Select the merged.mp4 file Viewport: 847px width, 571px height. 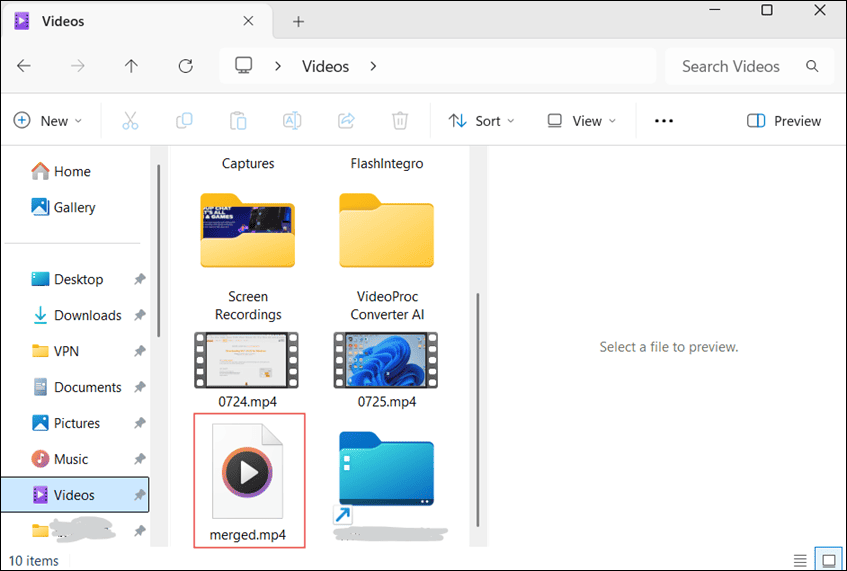click(x=249, y=480)
